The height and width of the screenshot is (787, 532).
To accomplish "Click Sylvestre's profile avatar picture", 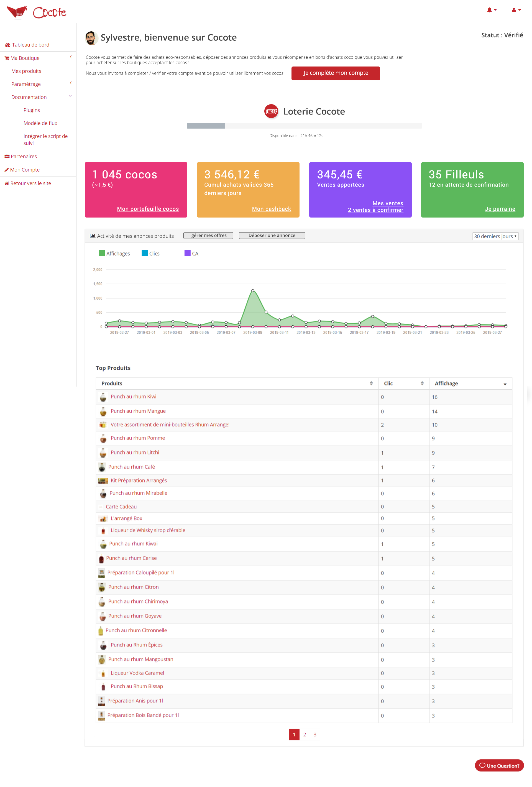I will [x=91, y=38].
